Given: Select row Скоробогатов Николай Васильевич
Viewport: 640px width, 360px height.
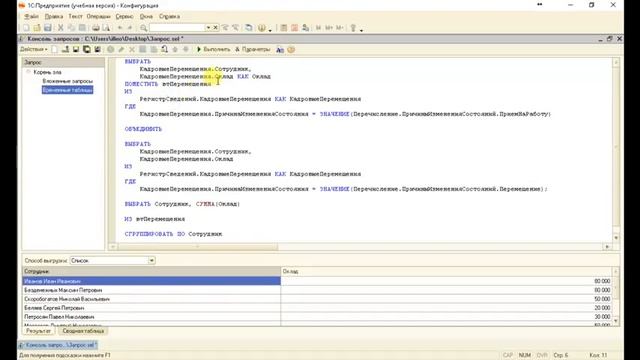Looking at the screenshot, I should 151,299.
